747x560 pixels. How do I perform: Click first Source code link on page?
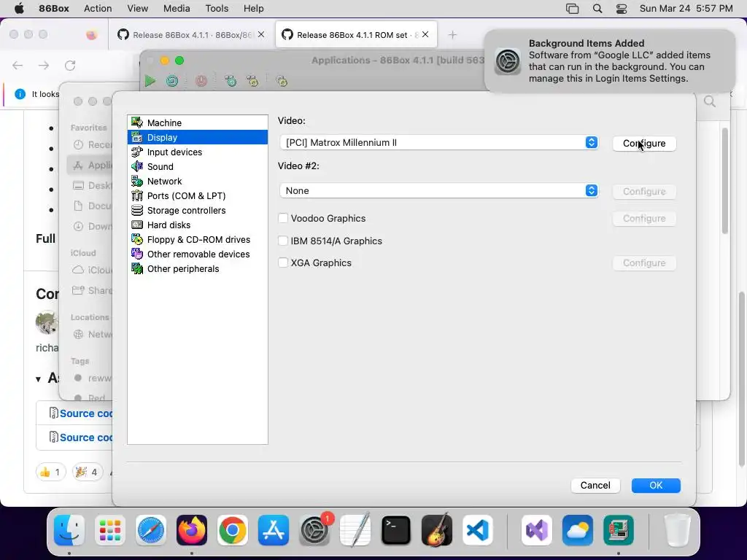coord(86,413)
